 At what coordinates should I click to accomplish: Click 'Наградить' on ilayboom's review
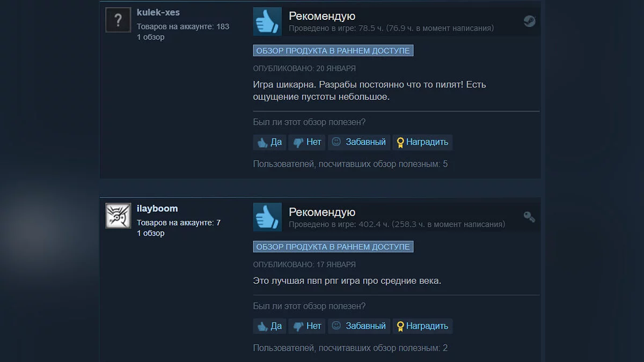pyautogui.click(x=422, y=326)
